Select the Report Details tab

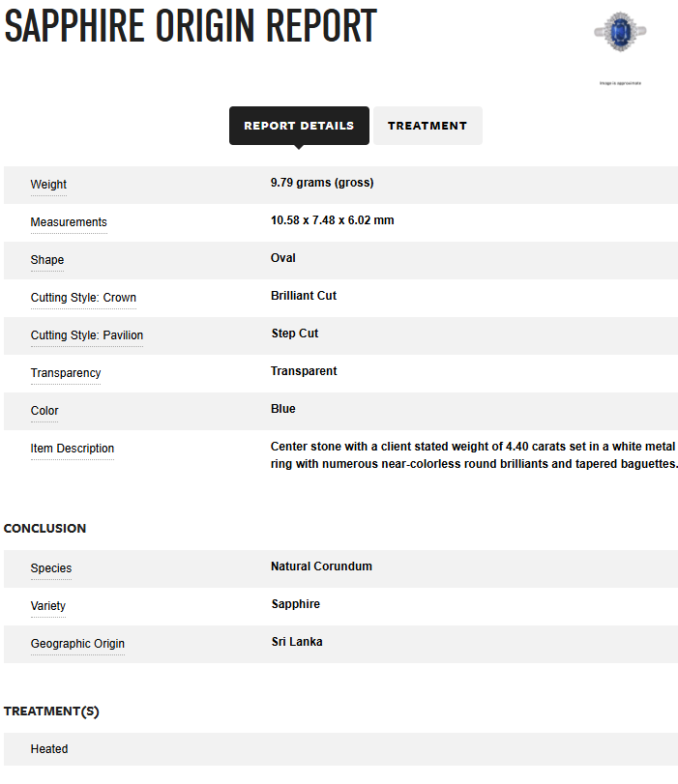point(299,126)
